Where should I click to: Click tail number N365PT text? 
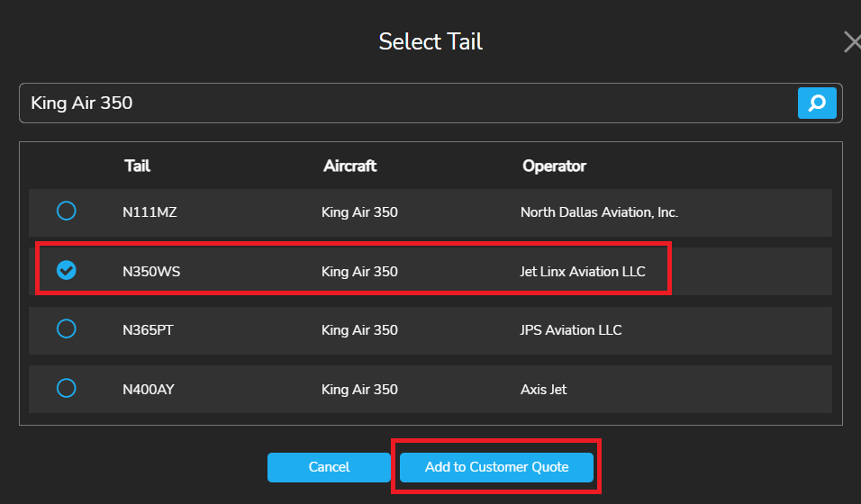click(x=148, y=330)
